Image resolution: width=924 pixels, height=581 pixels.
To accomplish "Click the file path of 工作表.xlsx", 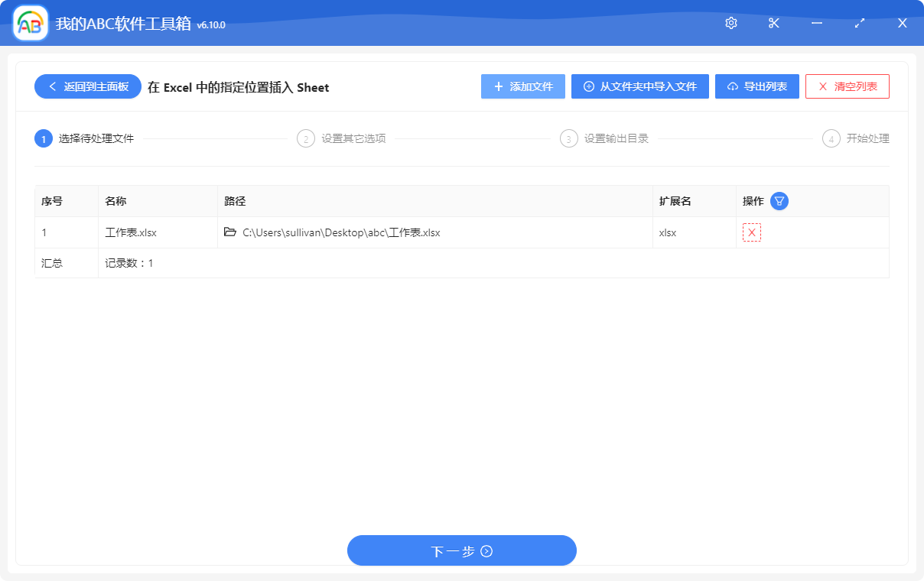I will [341, 232].
